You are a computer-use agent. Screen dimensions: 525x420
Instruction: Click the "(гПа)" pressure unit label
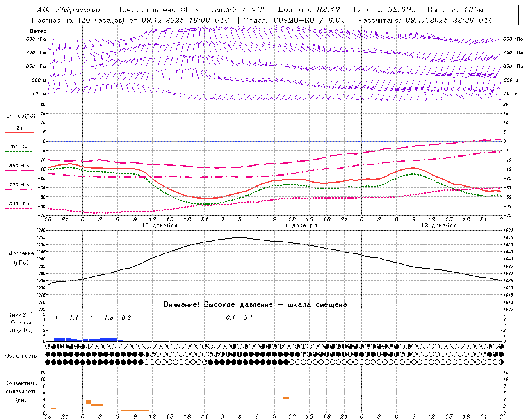pos(21,263)
